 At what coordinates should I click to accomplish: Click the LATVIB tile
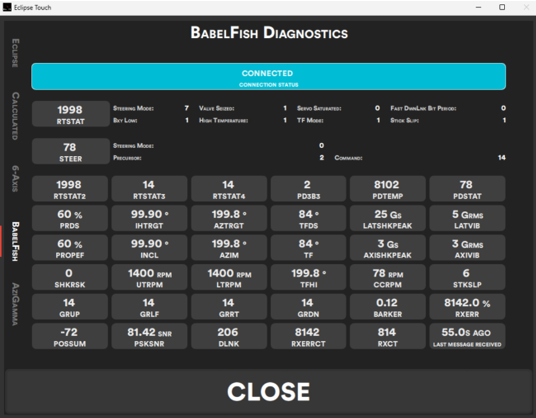coord(467,218)
